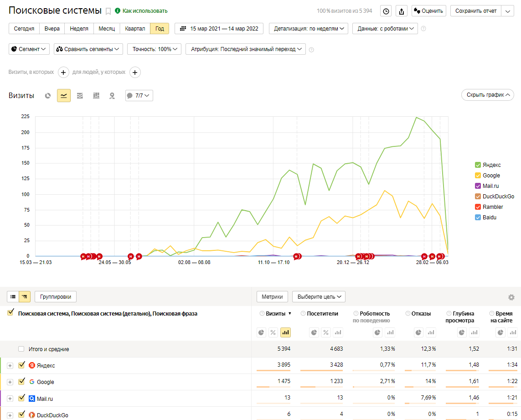Click the export/share report icon
521x420 pixels.
coord(401,11)
